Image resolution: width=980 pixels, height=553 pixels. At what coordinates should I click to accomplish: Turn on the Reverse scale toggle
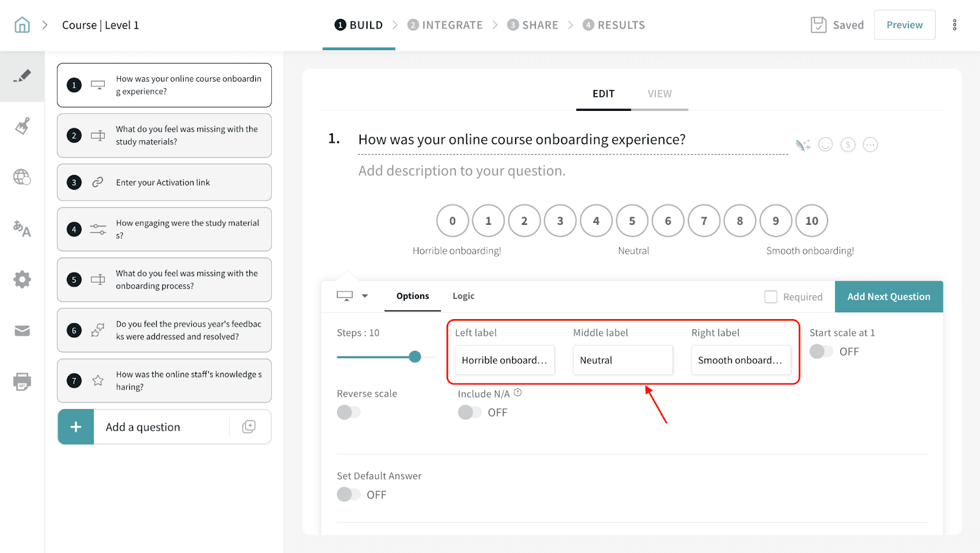[349, 413]
